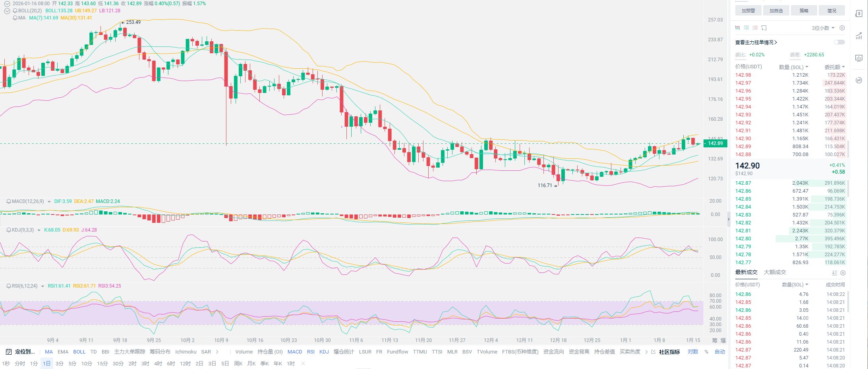Click the 加自选 button

pyautogui.click(x=776, y=11)
